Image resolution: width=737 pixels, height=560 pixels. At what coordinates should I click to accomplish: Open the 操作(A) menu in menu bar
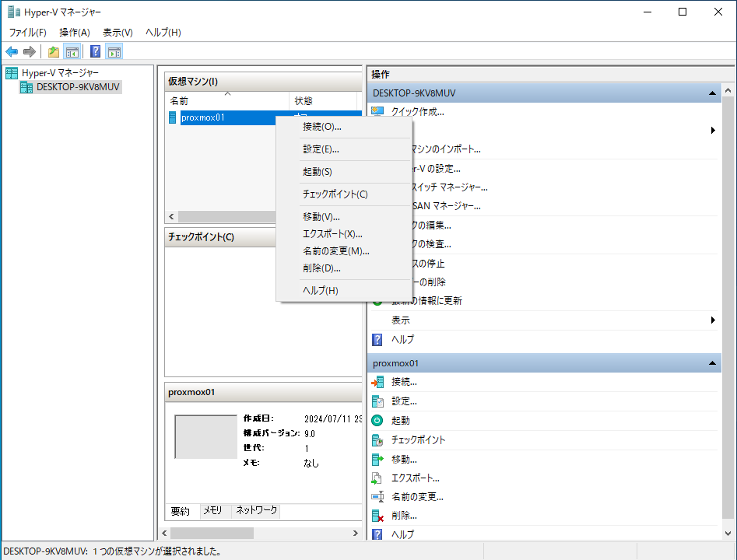pyautogui.click(x=75, y=33)
